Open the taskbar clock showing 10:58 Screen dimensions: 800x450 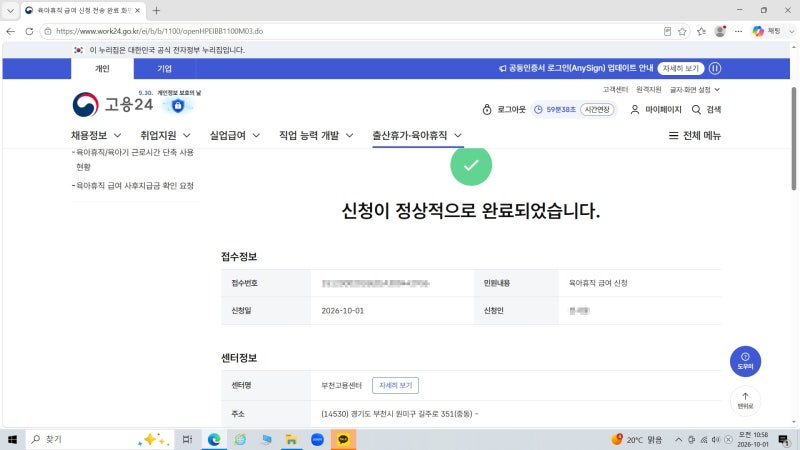753,439
